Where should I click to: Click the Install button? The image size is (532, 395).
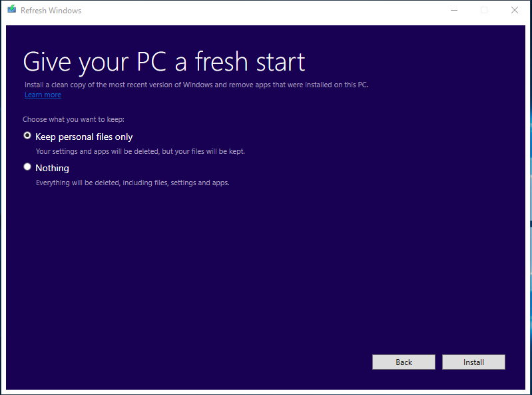[473, 362]
